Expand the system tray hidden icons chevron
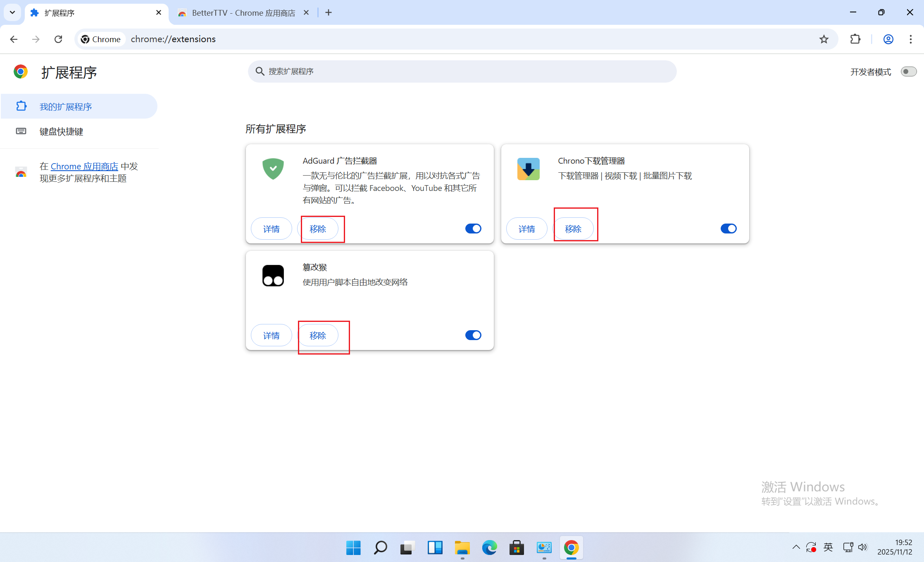 796,547
